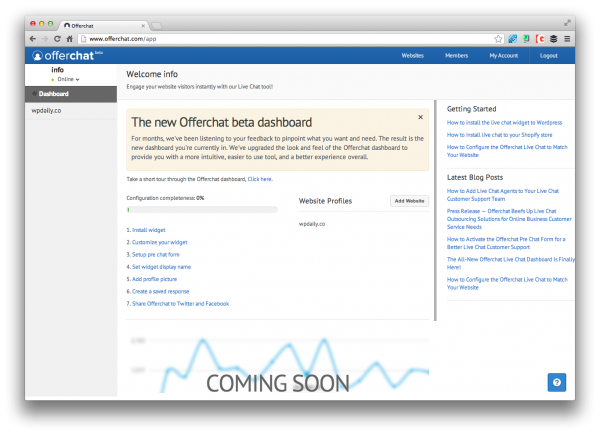
Task: Open All-New Offerchat Dashboard blog post
Action: (510, 263)
